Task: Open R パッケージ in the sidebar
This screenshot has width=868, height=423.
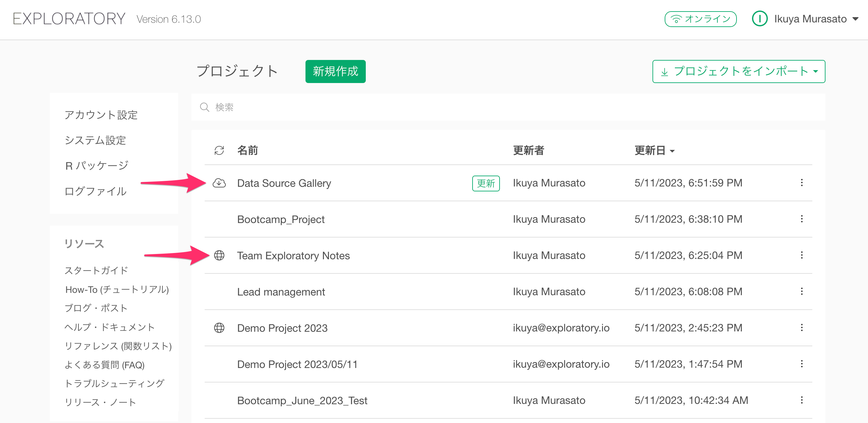Action: (x=96, y=166)
